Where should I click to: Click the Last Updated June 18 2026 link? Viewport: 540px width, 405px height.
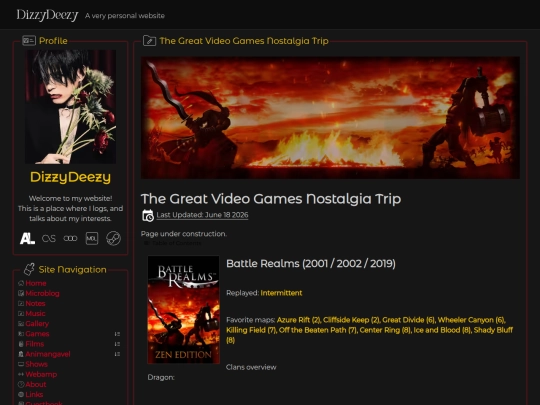202,215
